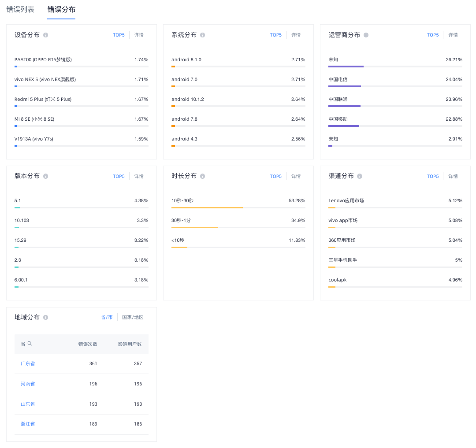
Task: Click info icon beside 地域分布 title
Action: (45, 317)
